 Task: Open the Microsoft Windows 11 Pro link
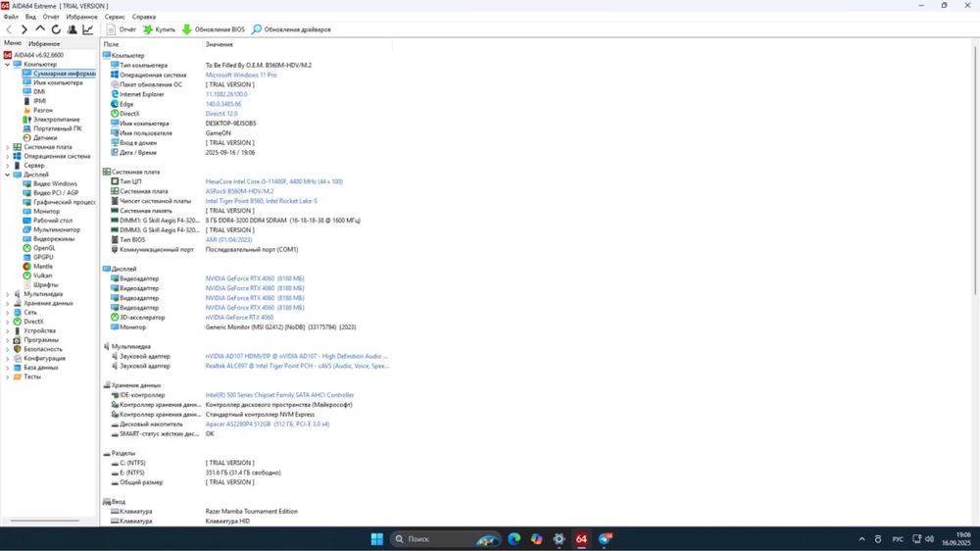point(241,75)
